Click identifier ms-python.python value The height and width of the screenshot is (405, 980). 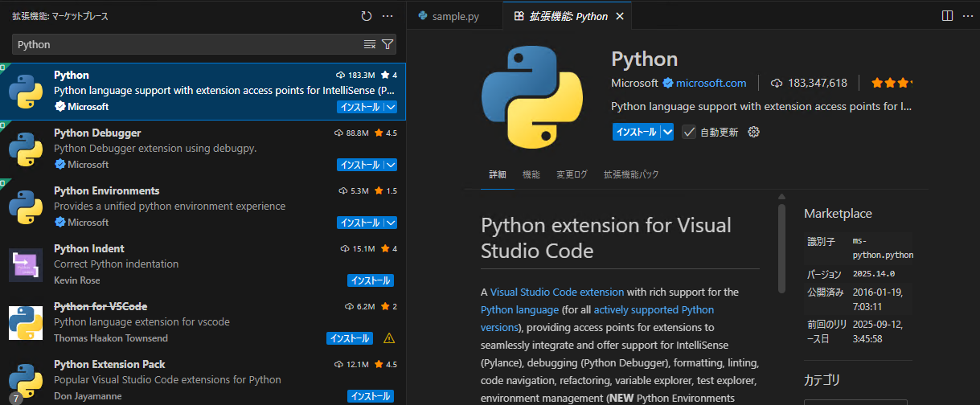[x=883, y=247]
